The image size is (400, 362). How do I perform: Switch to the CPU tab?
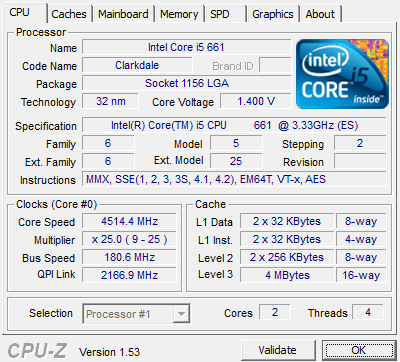[25, 13]
